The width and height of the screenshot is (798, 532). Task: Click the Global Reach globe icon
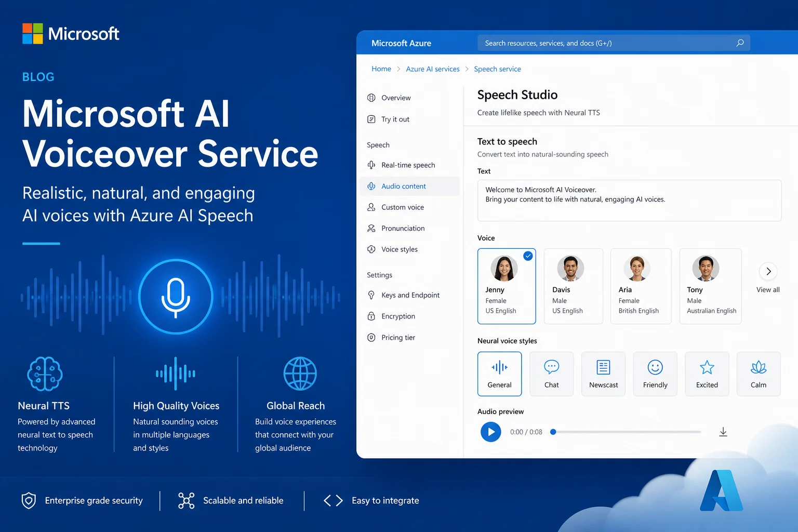[x=300, y=374]
